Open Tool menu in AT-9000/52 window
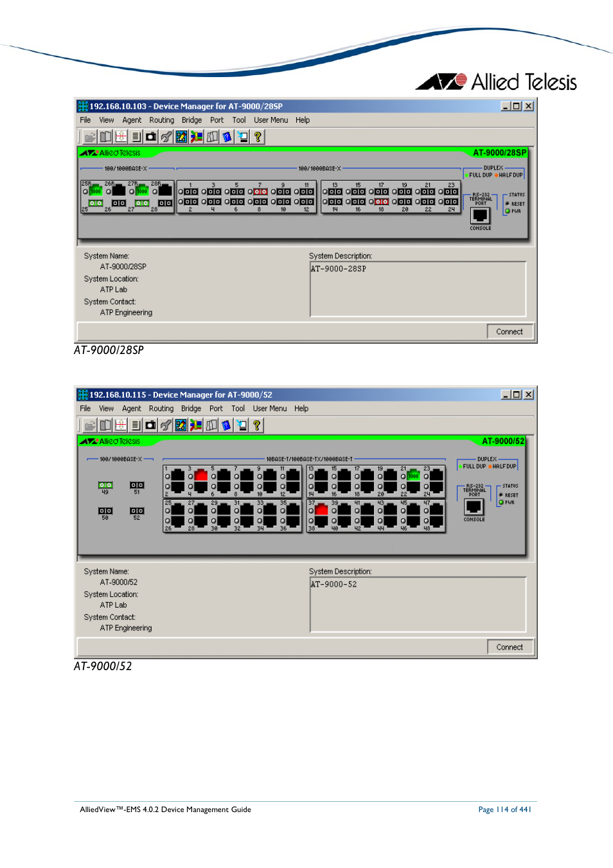Image resolution: width=613 pixels, height=868 pixels. tap(238, 409)
